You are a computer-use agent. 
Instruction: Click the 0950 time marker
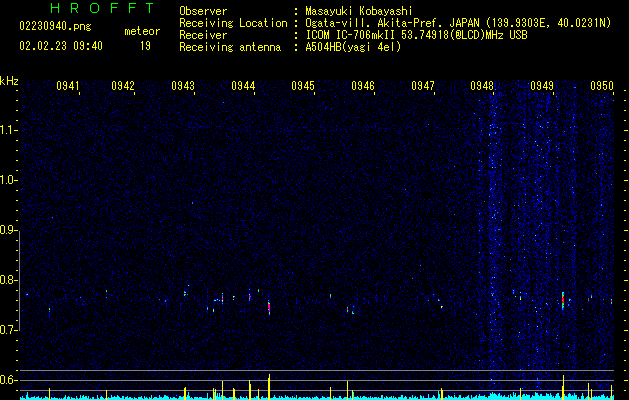coord(602,85)
